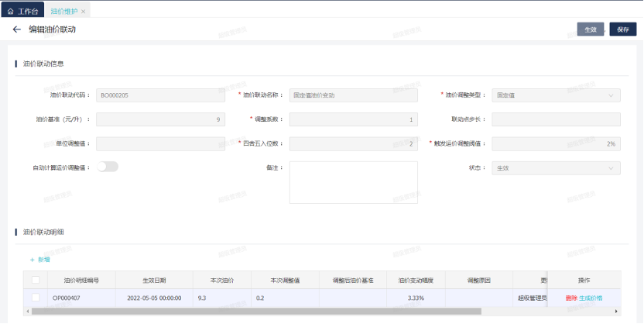Select the 油价维护 tab
The height and width of the screenshot is (324, 644).
click(x=63, y=12)
